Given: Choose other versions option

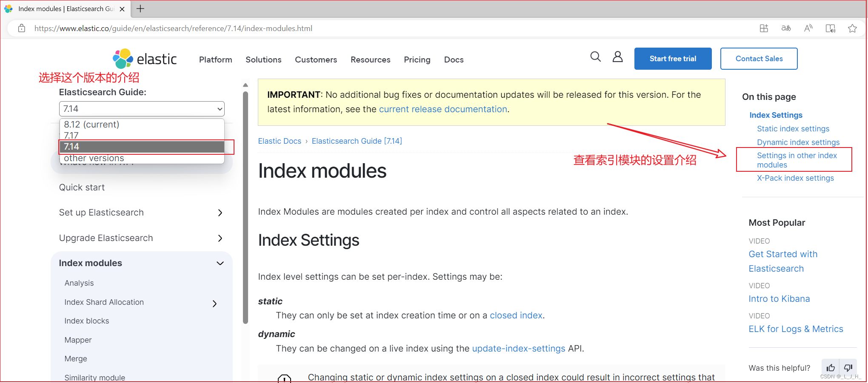Looking at the screenshot, I should pos(142,158).
